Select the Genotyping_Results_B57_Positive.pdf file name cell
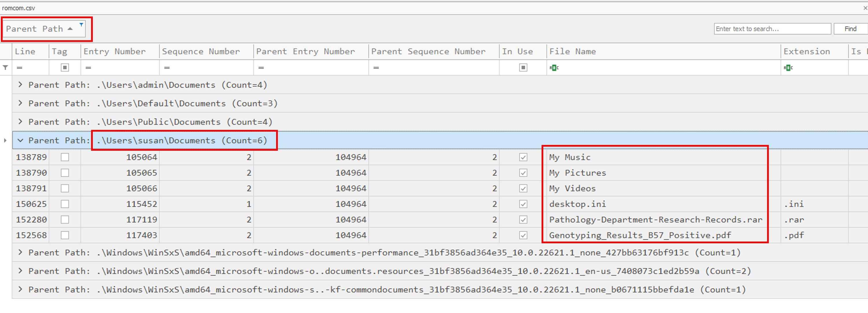 pos(640,235)
